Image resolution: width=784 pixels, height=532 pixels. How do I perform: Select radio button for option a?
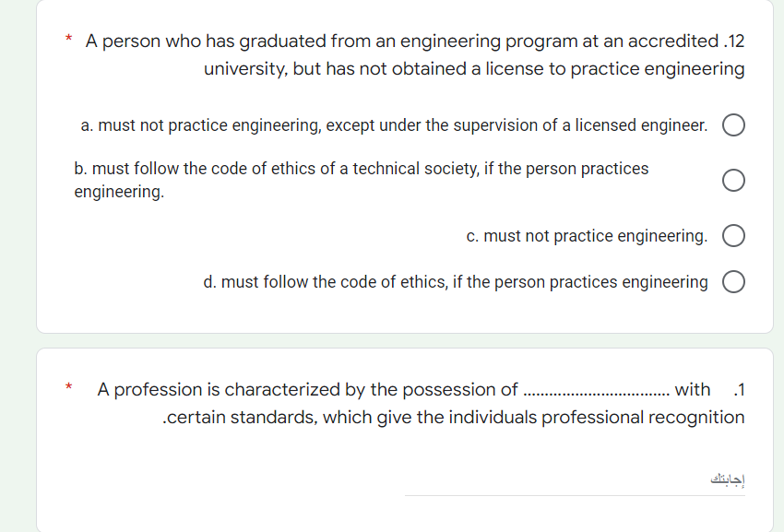[733, 124]
